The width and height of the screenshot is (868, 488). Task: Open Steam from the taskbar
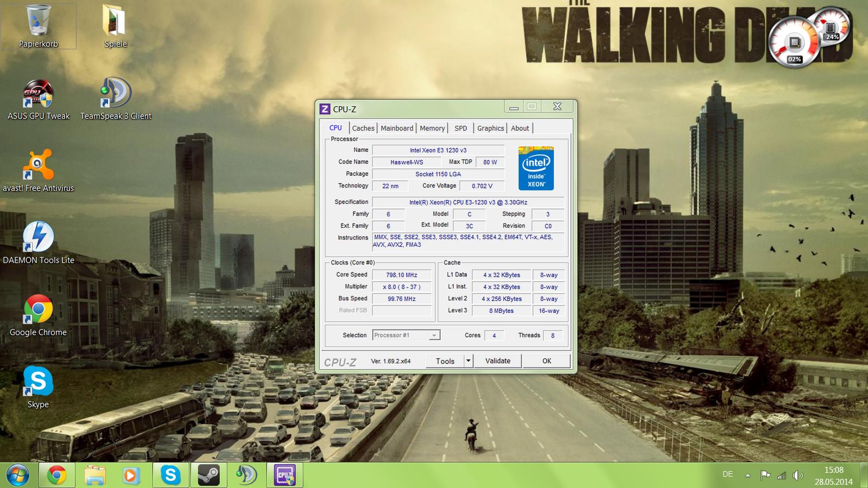(208, 476)
